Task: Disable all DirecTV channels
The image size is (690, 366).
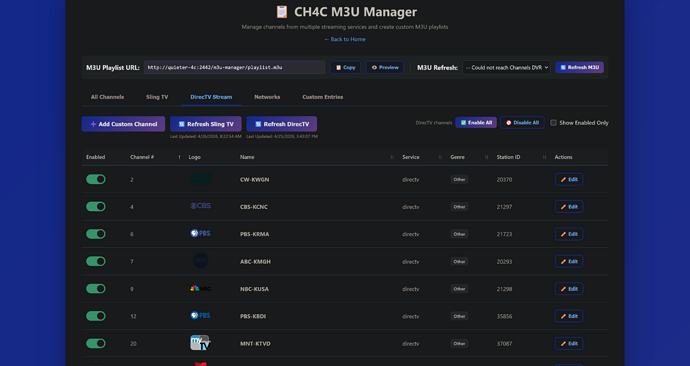Action: coord(522,123)
